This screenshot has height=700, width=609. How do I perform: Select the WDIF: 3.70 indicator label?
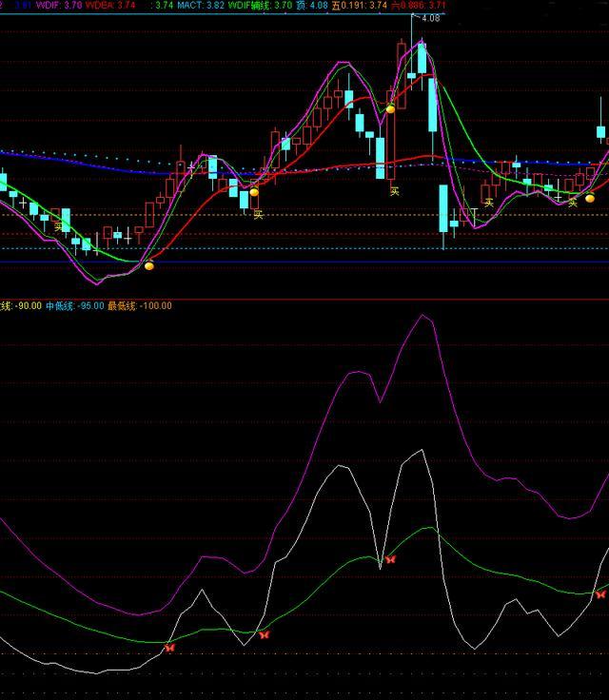(x=59, y=6)
